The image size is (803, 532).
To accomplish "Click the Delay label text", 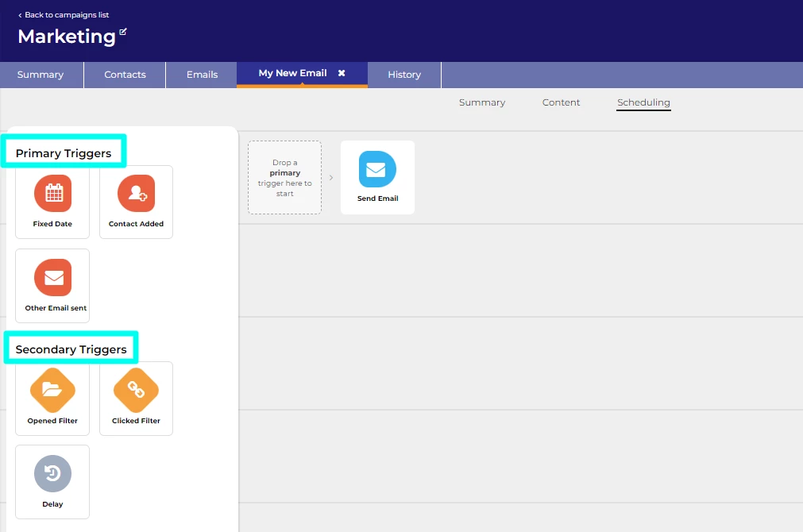I will coord(52,504).
